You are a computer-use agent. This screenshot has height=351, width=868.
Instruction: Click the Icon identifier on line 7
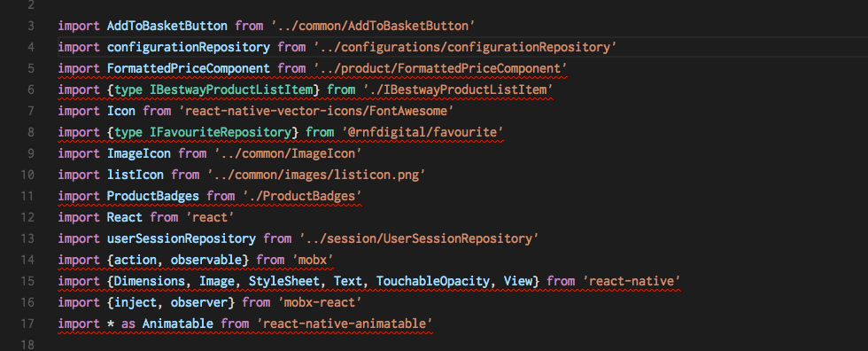pos(120,111)
